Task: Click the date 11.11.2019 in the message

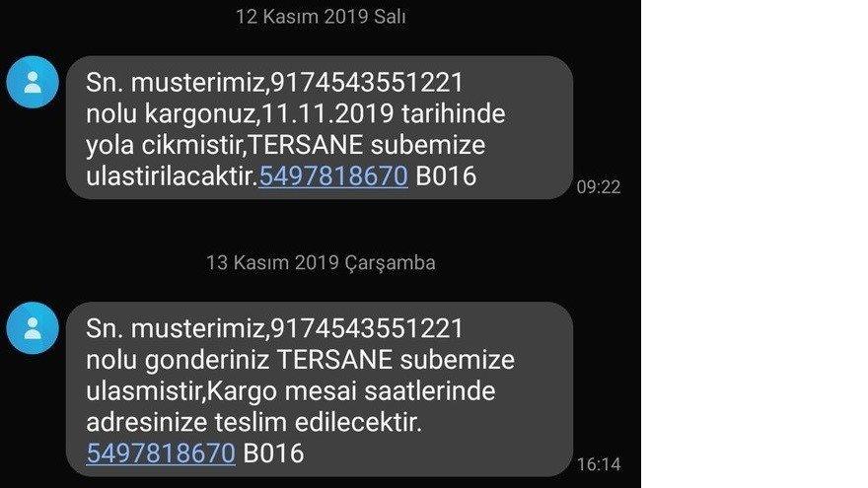Action: [327, 114]
